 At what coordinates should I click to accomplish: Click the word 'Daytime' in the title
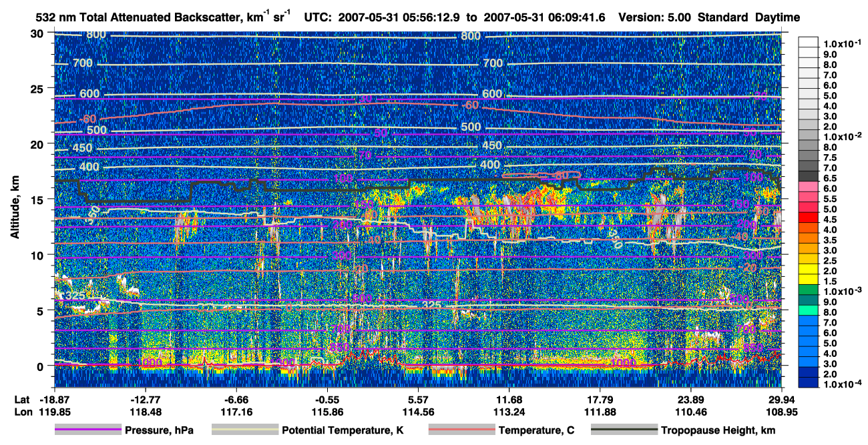[778, 17]
